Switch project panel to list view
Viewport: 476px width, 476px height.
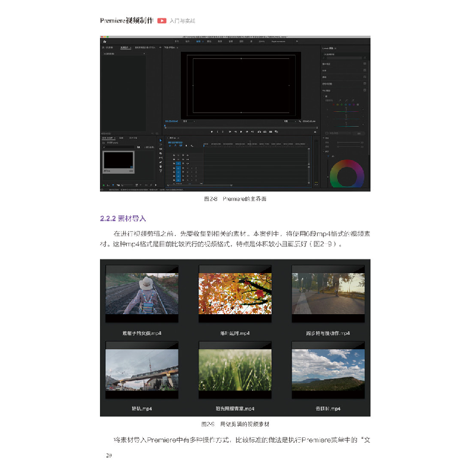(108, 185)
